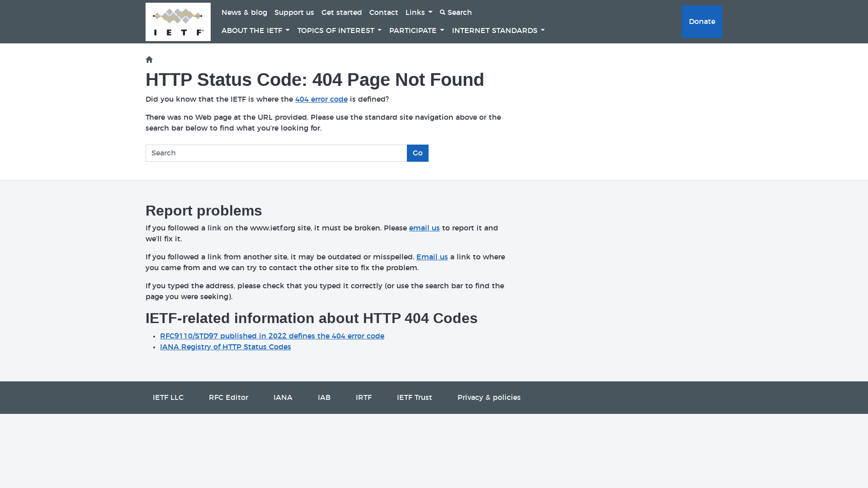Open News & blog page

pos(244,13)
